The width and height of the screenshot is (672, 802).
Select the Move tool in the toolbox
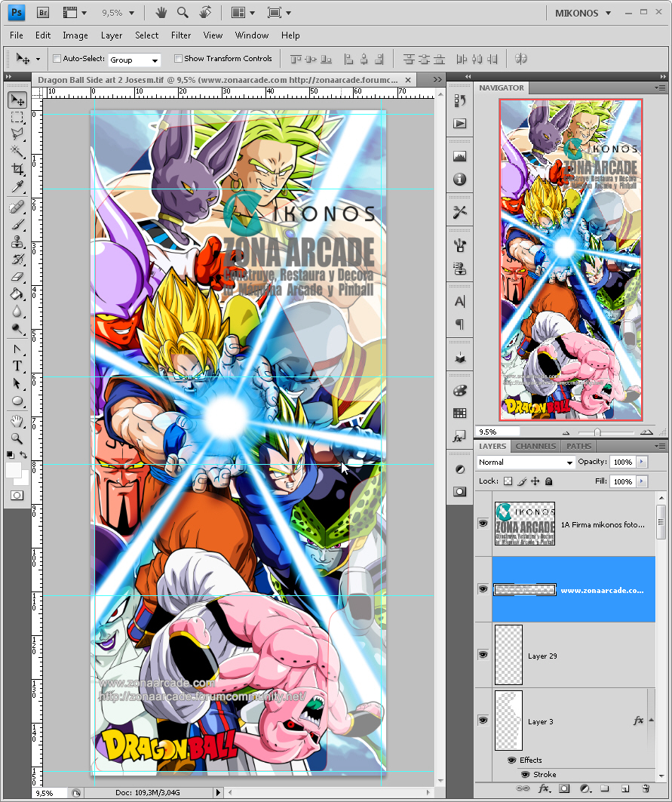pyautogui.click(x=17, y=100)
